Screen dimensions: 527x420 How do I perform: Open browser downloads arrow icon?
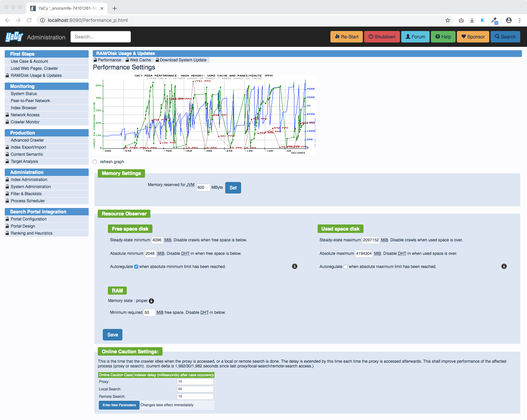pos(472,20)
